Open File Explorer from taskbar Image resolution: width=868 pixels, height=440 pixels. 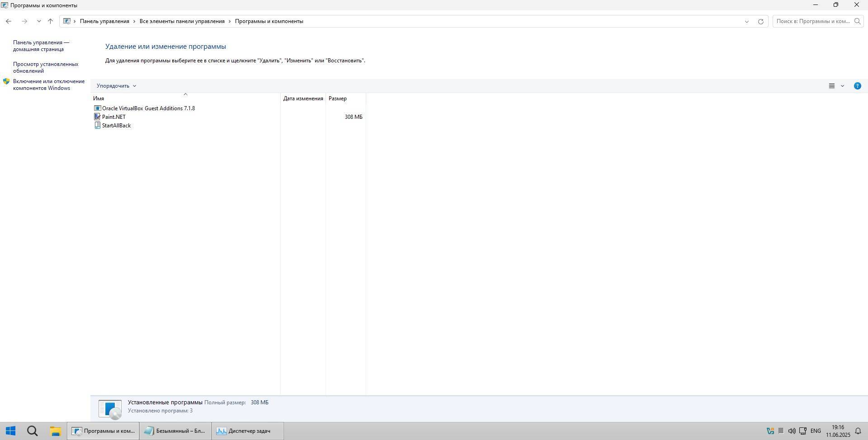click(55, 431)
